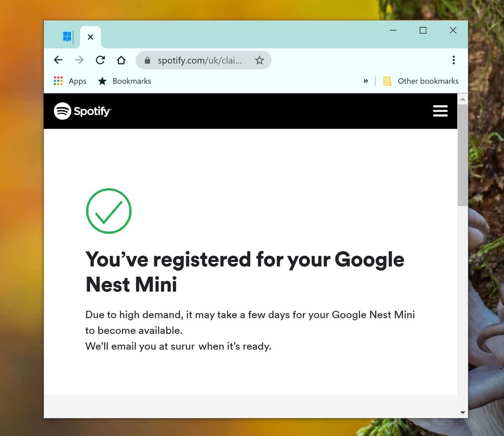Reload the current page
504x436 pixels.
pyautogui.click(x=100, y=60)
